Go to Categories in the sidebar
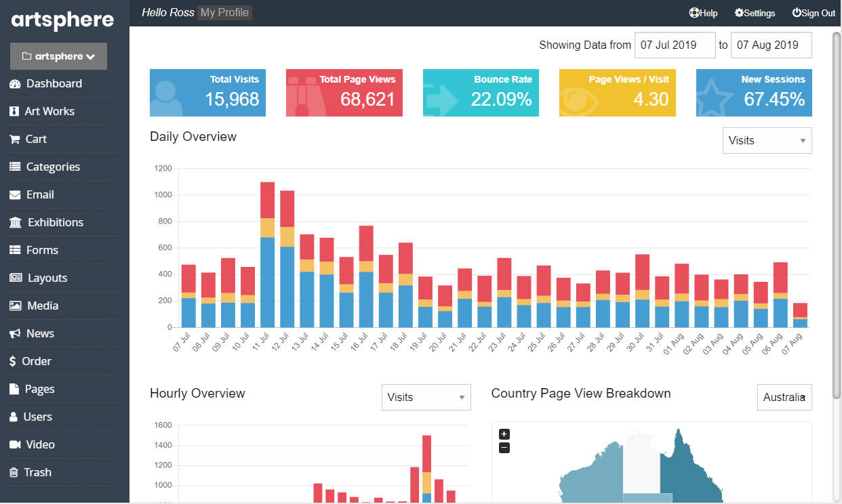This screenshot has width=842, height=504. [53, 167]
